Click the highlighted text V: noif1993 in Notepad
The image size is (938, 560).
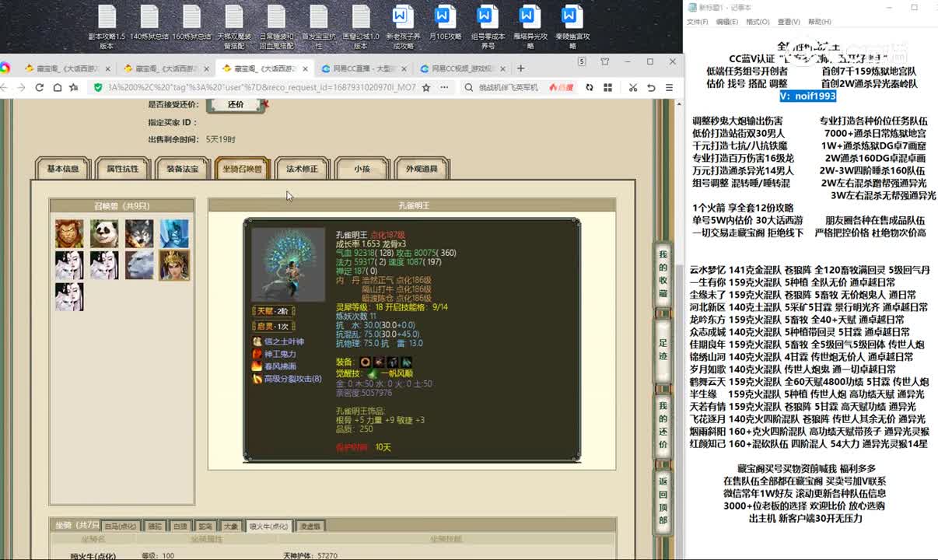point(808,96)
